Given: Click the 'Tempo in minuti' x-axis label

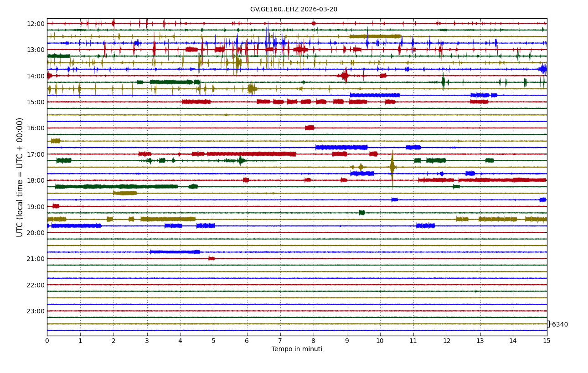Looking at the screenshot, I should point(297,349).
